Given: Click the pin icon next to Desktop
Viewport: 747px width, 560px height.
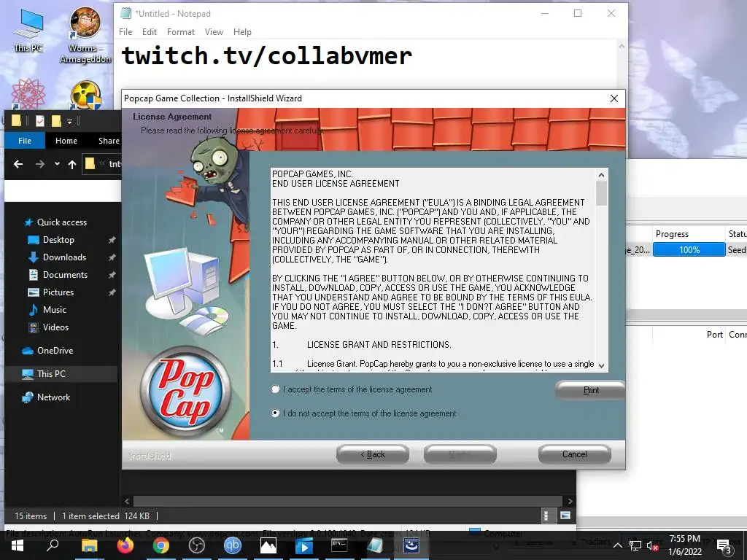Looking at the screenshot, I should tap(112, 240).
